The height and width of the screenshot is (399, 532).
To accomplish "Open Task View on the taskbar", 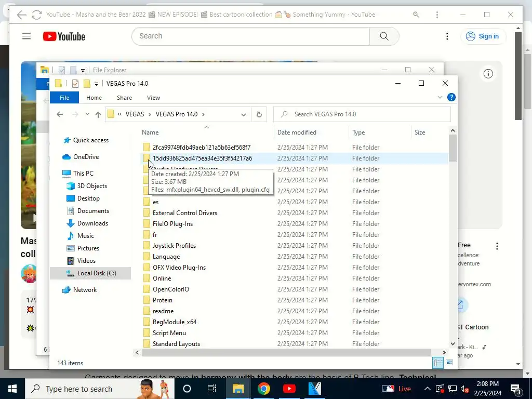I will click(212, 389).
